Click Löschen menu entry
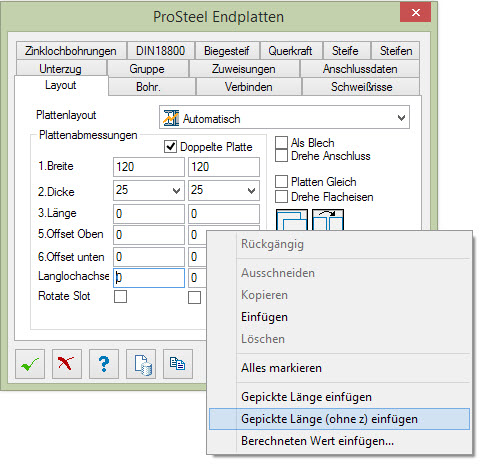The width and height of the screenshot is (494, 472). [339, 339]
